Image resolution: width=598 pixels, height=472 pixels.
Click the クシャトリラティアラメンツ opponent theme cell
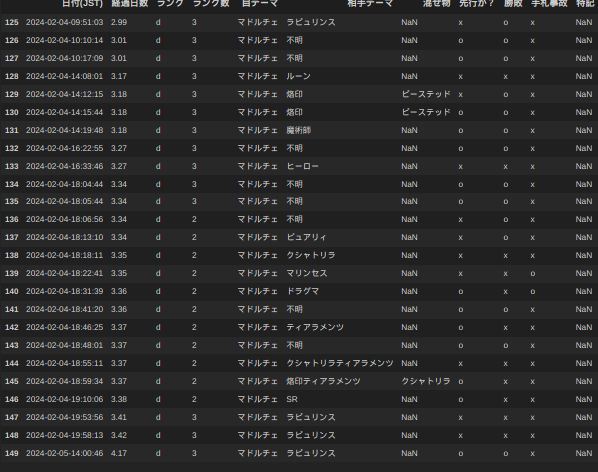click(340, 363)
